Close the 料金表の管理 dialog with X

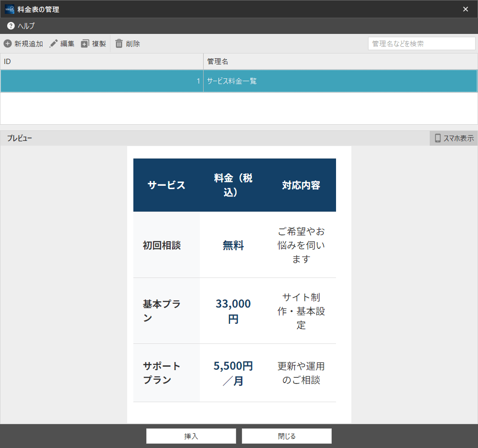coord(466,9)
